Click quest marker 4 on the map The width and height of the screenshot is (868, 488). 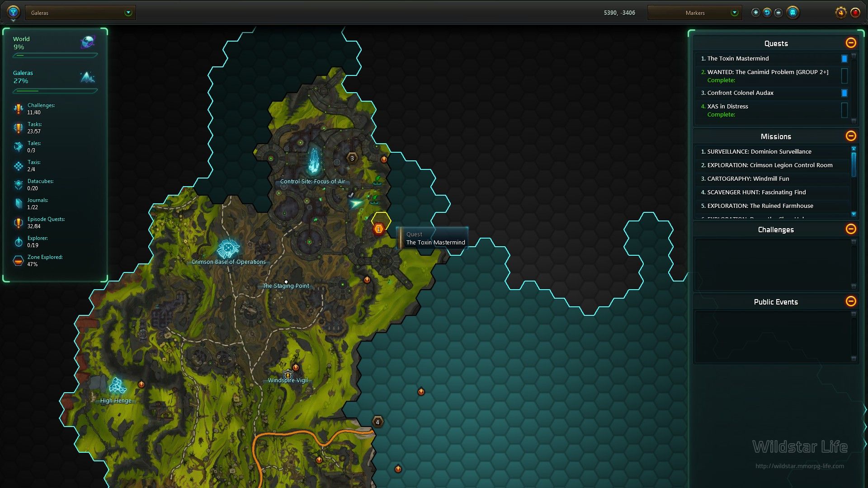[377, 422]
